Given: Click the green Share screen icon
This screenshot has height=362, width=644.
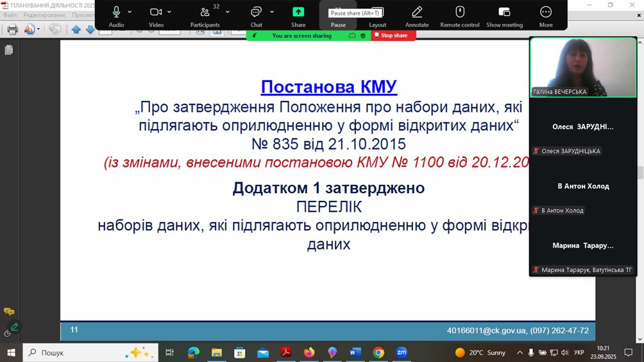Looking at the screenshot, I should tap(298, 12).
